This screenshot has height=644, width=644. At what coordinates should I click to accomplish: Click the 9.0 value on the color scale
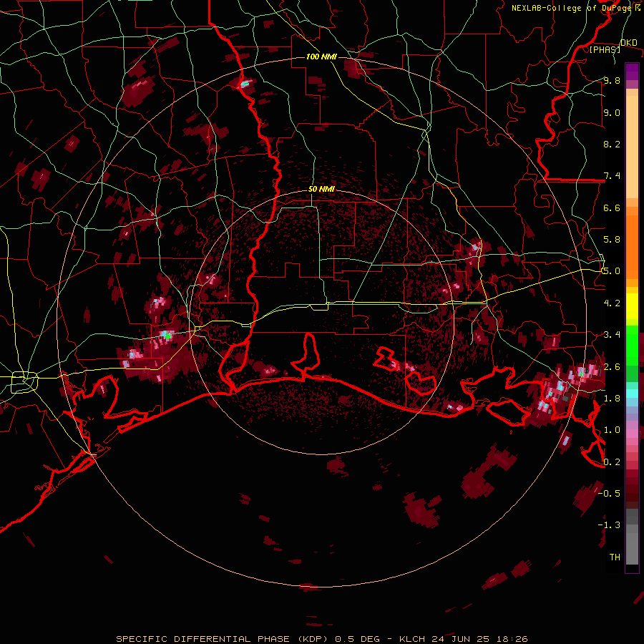(612, 112)
